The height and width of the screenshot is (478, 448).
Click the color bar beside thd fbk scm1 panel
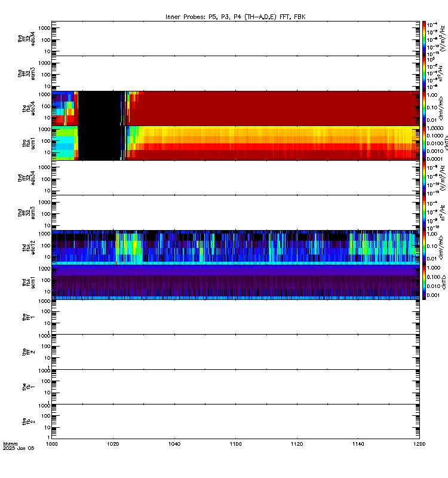(424, 282)
